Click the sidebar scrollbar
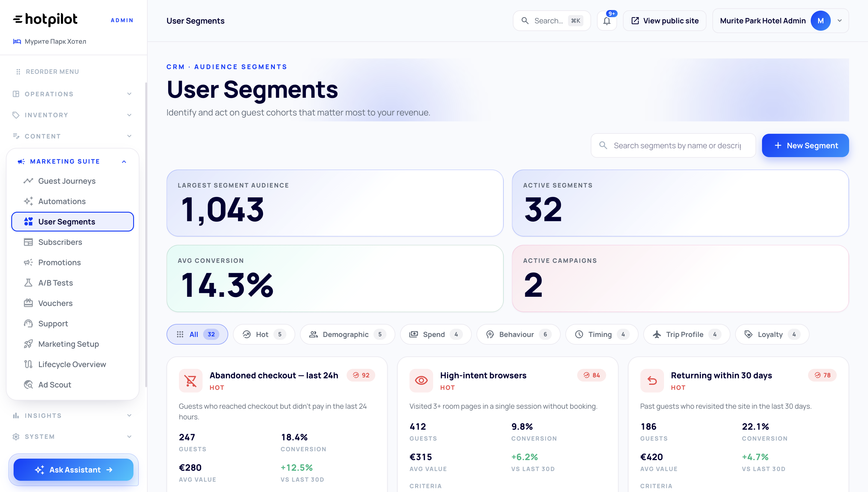868x492 pixels. pyautogui.click(x=146, y=234)
